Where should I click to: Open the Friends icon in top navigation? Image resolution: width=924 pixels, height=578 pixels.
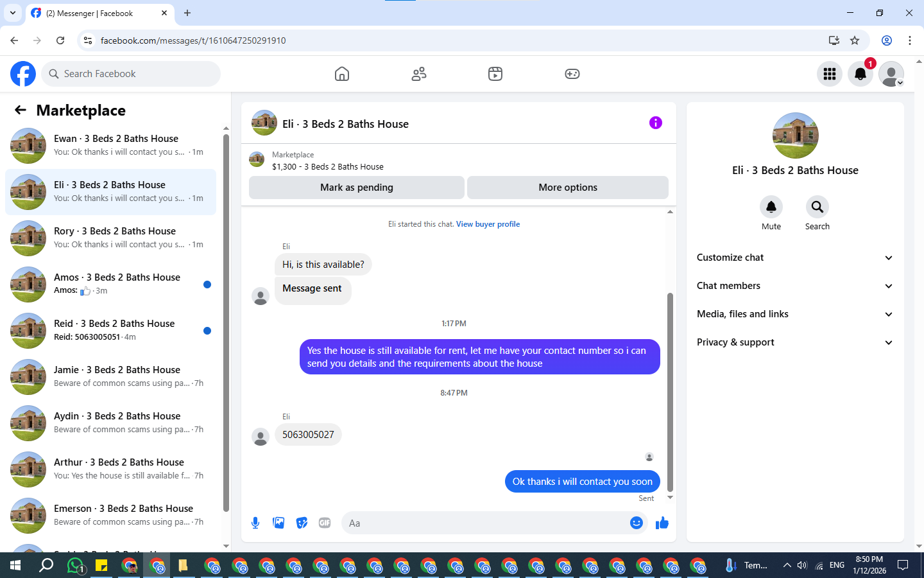point(419,74)
